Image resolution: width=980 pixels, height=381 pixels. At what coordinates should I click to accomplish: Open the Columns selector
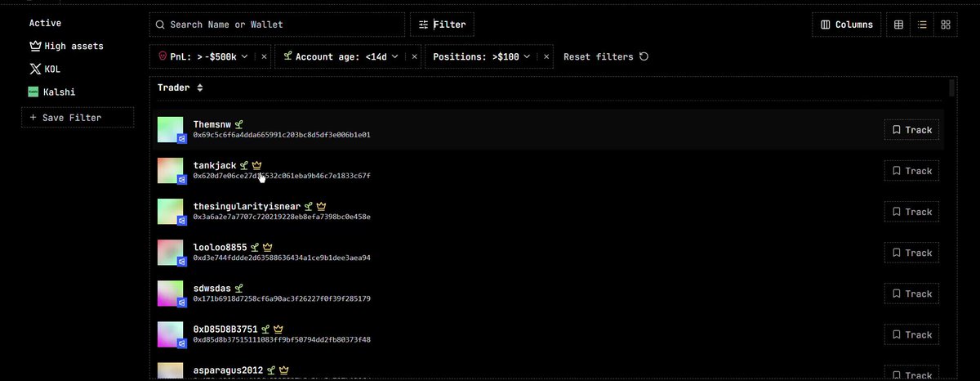coord(847,25)
